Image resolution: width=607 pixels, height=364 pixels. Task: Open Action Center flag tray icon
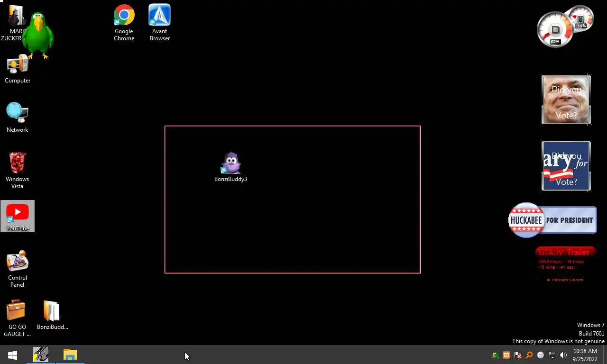(x=518, y=355)
